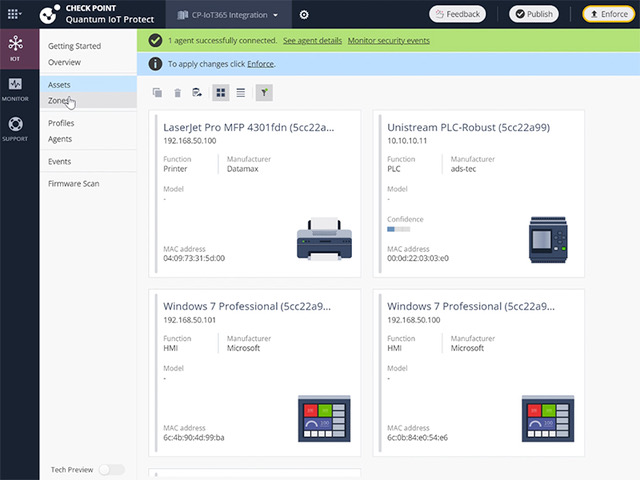Switch to grid card view

click(x=221, y=93)
